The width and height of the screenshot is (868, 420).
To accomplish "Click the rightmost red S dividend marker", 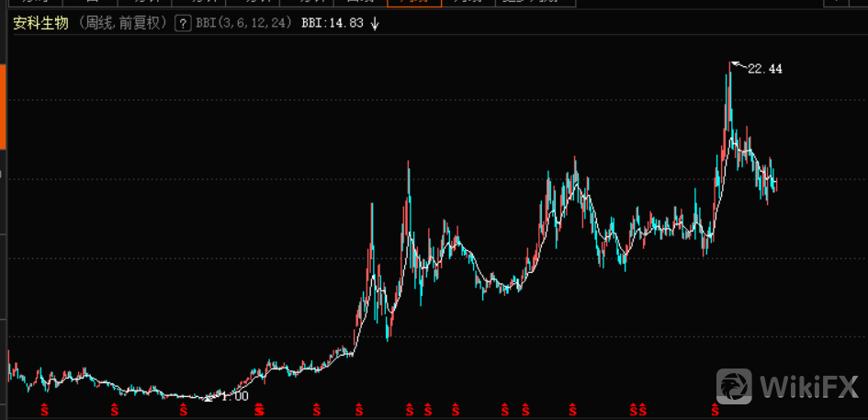I will [x=715, y=408].
